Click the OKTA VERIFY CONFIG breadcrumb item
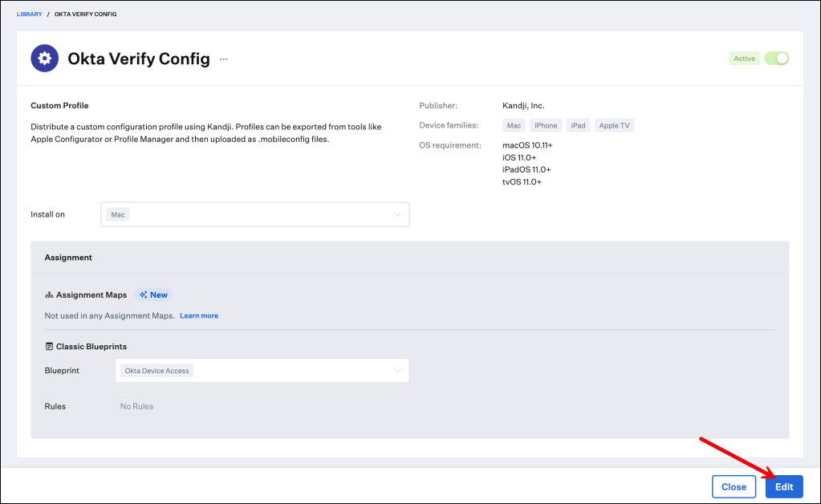Image resolution: width=821 pixels, height=504 pixels. [x=84, y=14]
